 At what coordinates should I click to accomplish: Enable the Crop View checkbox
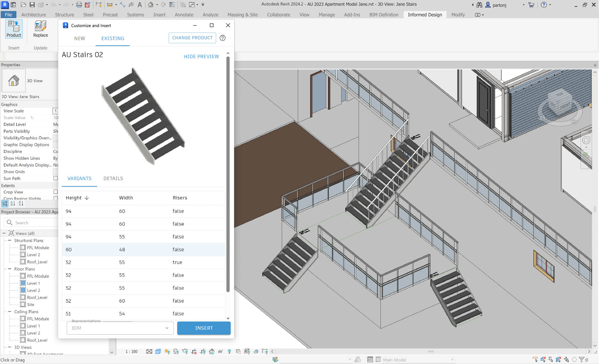click(x=56, y=192)
